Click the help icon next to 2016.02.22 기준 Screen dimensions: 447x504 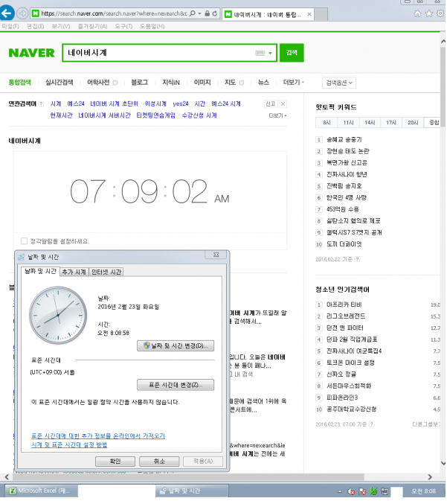tap(358, 259)
